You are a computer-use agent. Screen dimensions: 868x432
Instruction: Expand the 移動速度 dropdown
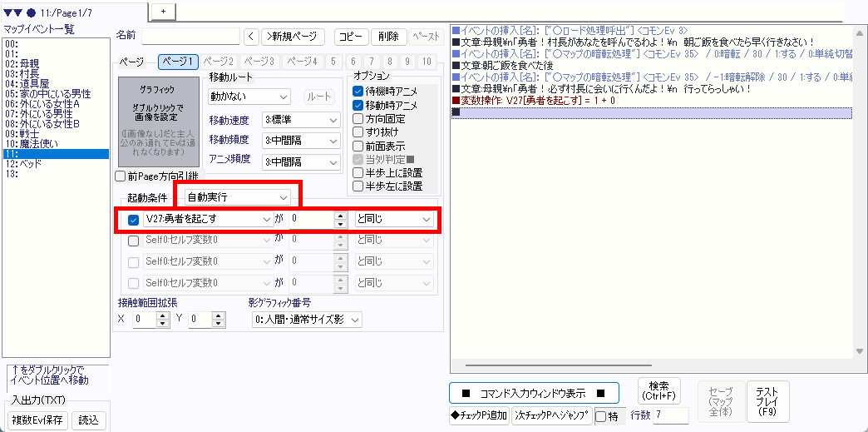(x=301, y=120)
